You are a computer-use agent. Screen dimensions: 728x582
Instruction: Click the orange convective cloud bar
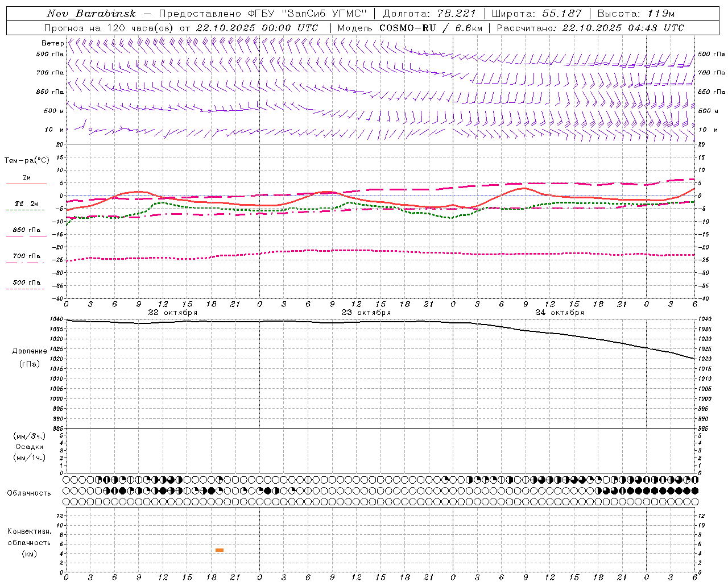point(220,550)
